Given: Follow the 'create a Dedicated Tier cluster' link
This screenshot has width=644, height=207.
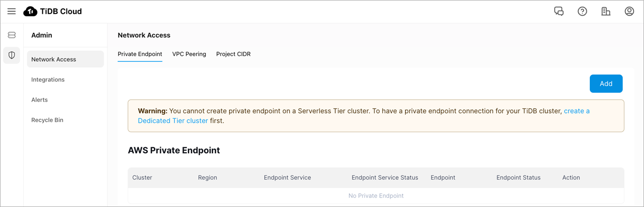Looking at the screenshot, I should [173, 121].
